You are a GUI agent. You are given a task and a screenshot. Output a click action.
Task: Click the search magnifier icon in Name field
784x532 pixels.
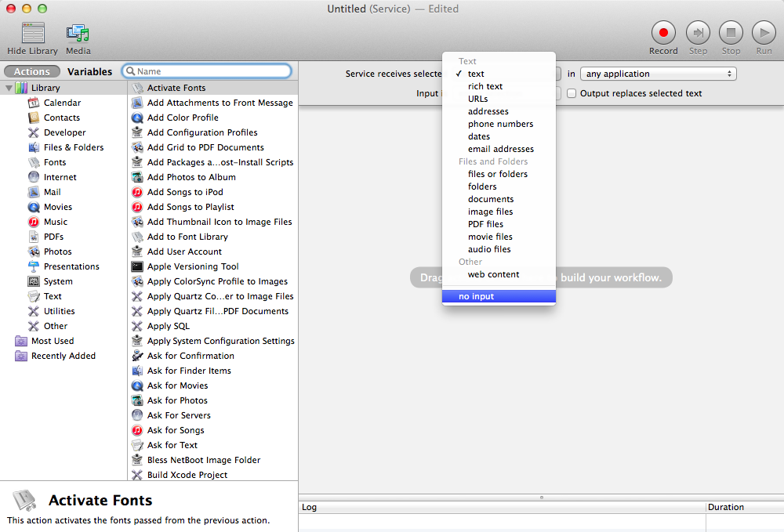click(x=130, y=71)
